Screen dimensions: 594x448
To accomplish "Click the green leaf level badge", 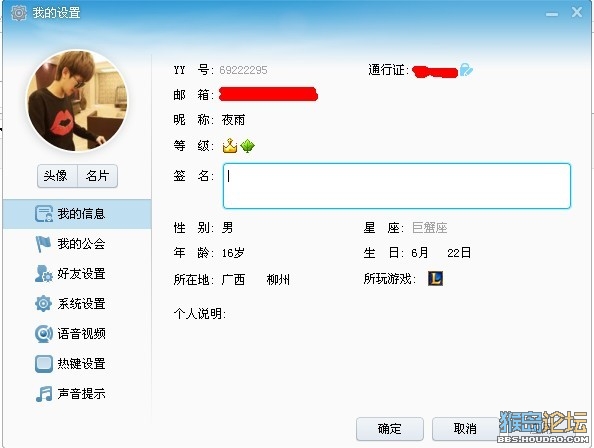I will pyautogui.click(x=247, y=146).
